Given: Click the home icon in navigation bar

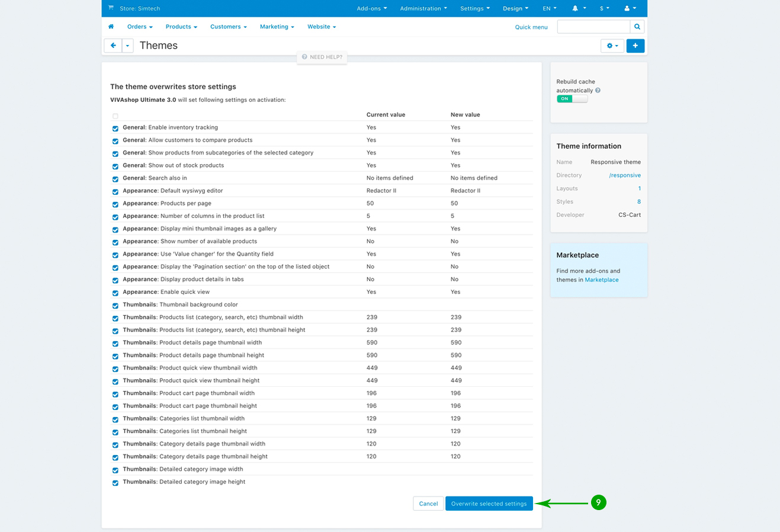Looking at the screenshot, I should tap(111, 27).
